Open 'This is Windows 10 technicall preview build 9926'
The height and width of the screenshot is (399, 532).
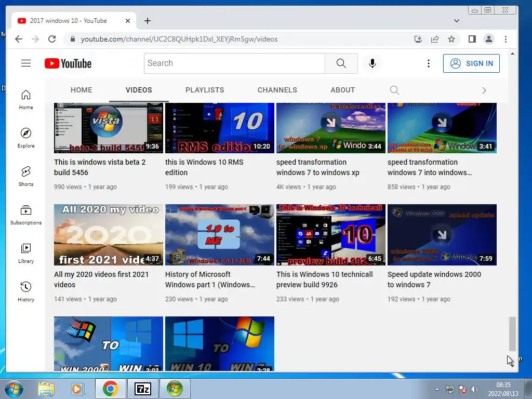pyautogui.click(x=325, y=280)
